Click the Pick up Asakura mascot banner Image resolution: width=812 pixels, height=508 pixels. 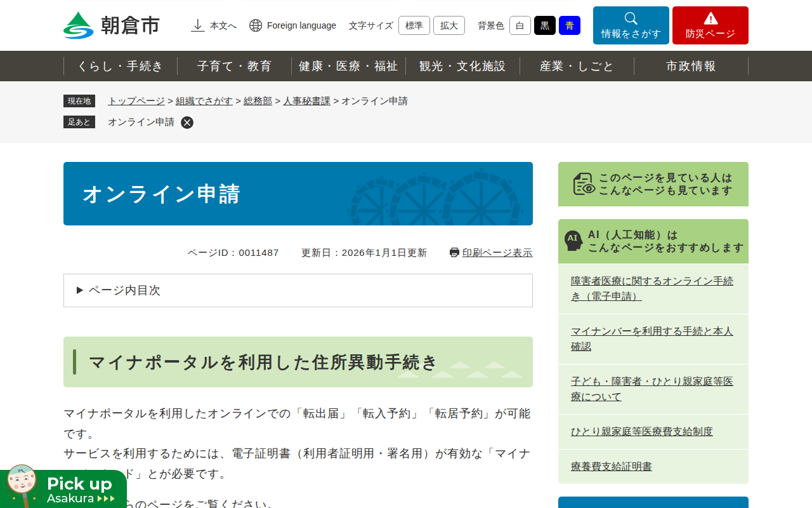coord(63,489)
